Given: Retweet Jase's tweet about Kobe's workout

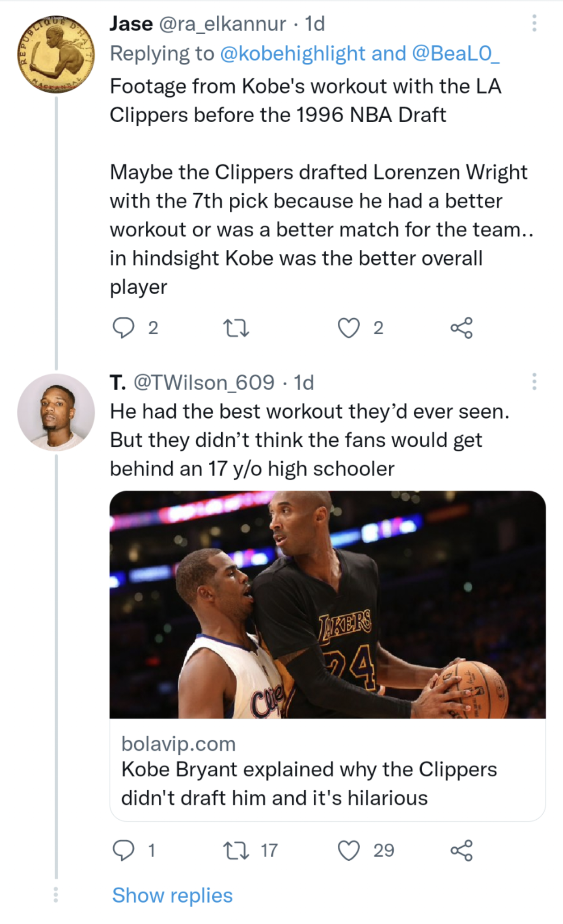Looking at the screenshot, I should tap(237, 328).
